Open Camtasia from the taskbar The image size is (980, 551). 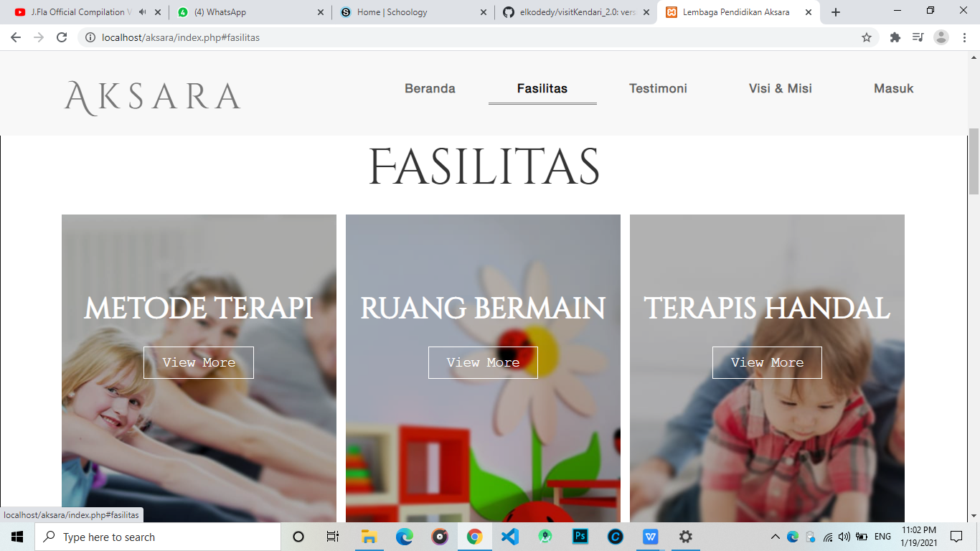616,536
